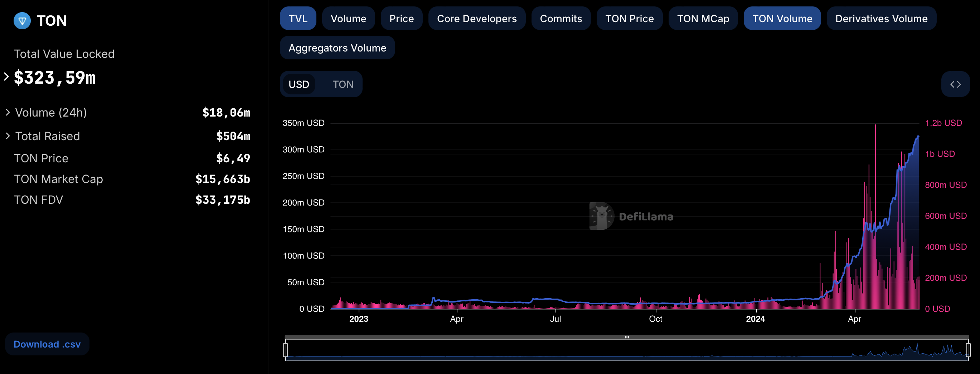Image resolution: width=980 pixels, height=374 pixels.
Task: Click the 1b USD right axis label
Action: pos(940,154)
